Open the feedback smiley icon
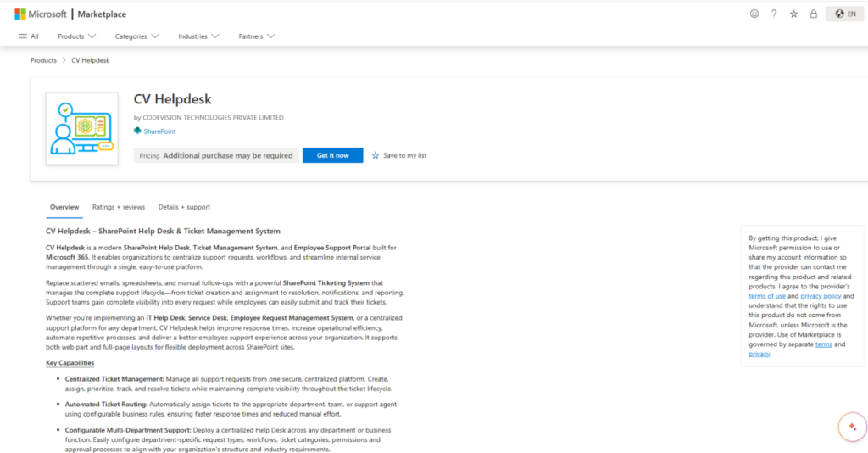 (x=754, y=14)
